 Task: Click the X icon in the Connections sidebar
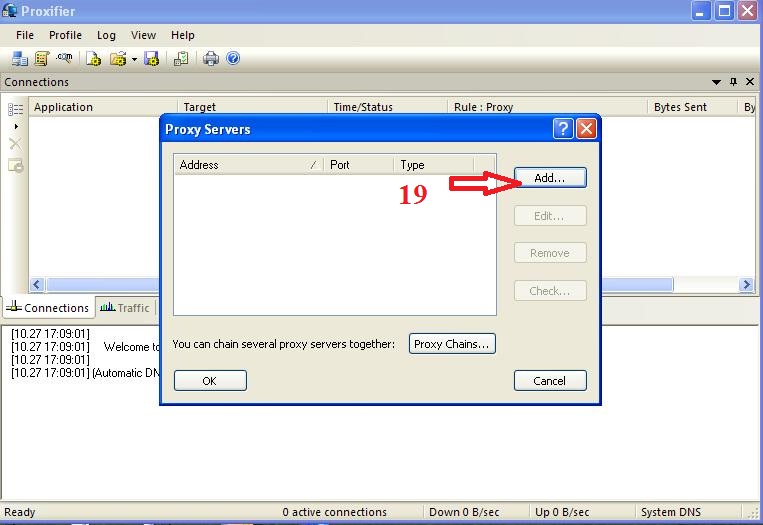[x=16, y=144]
